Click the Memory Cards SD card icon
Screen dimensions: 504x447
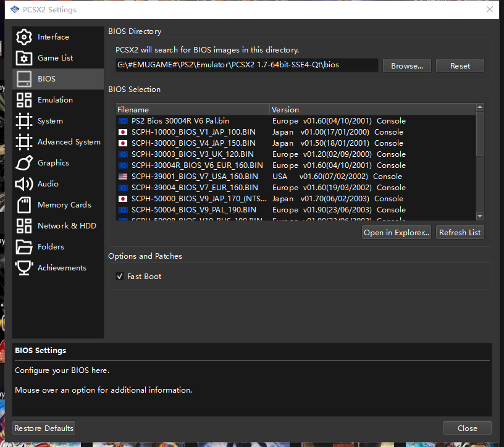(x=24, y=205)
